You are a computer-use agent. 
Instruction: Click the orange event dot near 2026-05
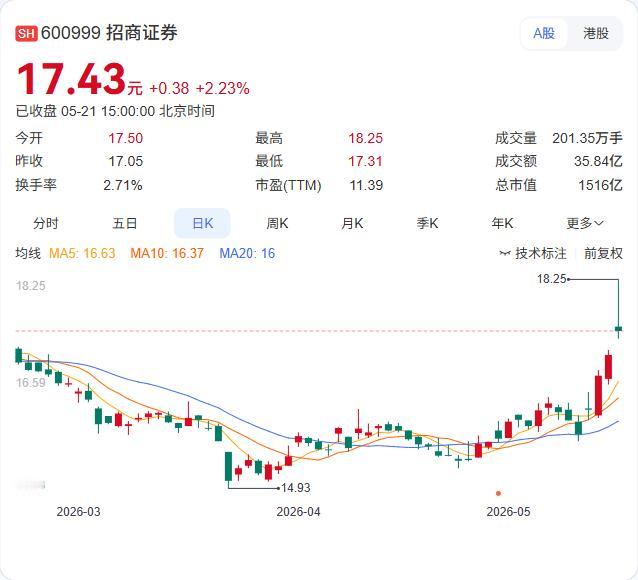click(498, 493)
